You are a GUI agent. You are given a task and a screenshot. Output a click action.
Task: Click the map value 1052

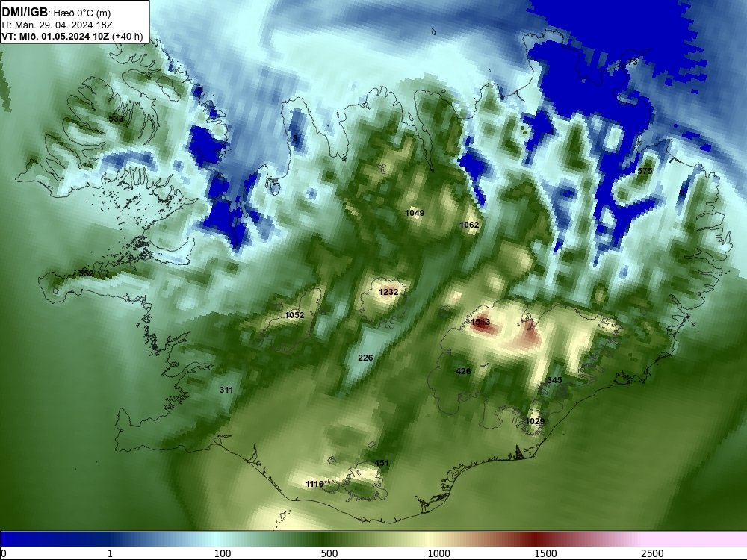coord(294,315)
